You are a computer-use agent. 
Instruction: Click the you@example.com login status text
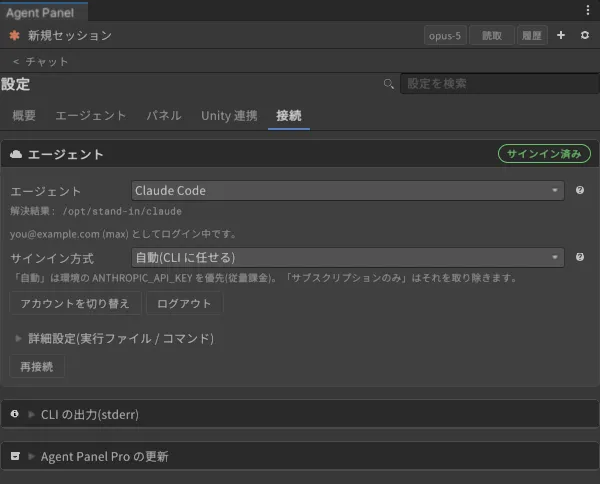[x=123, y=234]
